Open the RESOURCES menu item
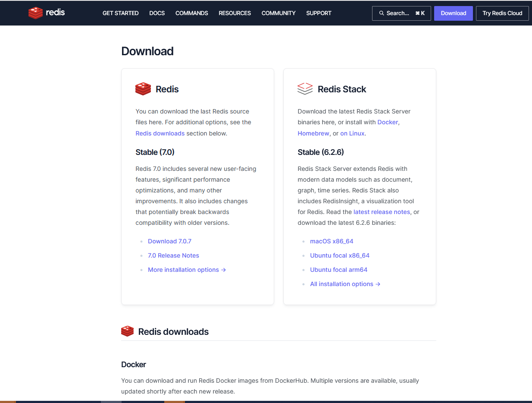This screenshot has width=532, height=403. tap(235, 13)
